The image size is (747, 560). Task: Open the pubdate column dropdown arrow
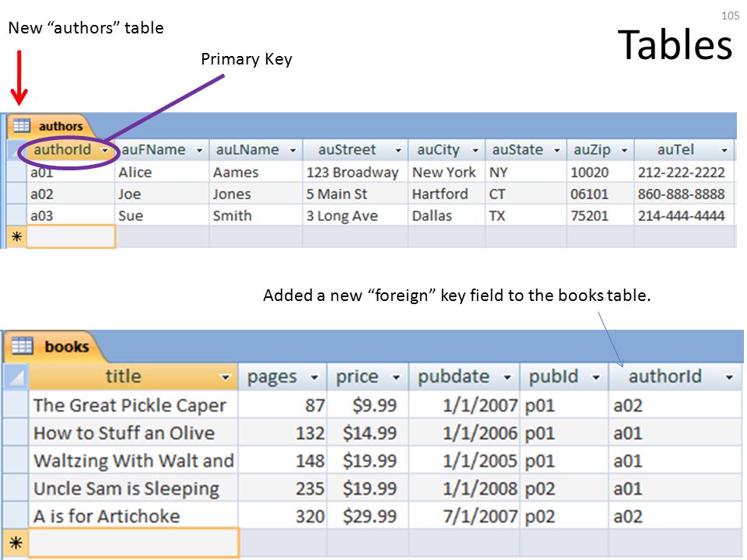[x=508, y=378]
